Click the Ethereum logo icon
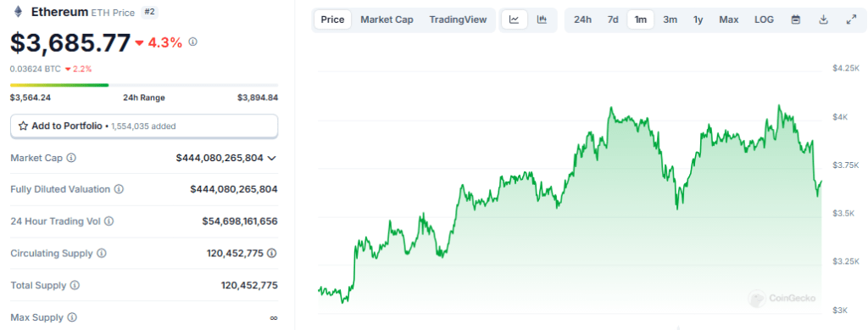Screen dimensions: 868x330 pos(19,12)
